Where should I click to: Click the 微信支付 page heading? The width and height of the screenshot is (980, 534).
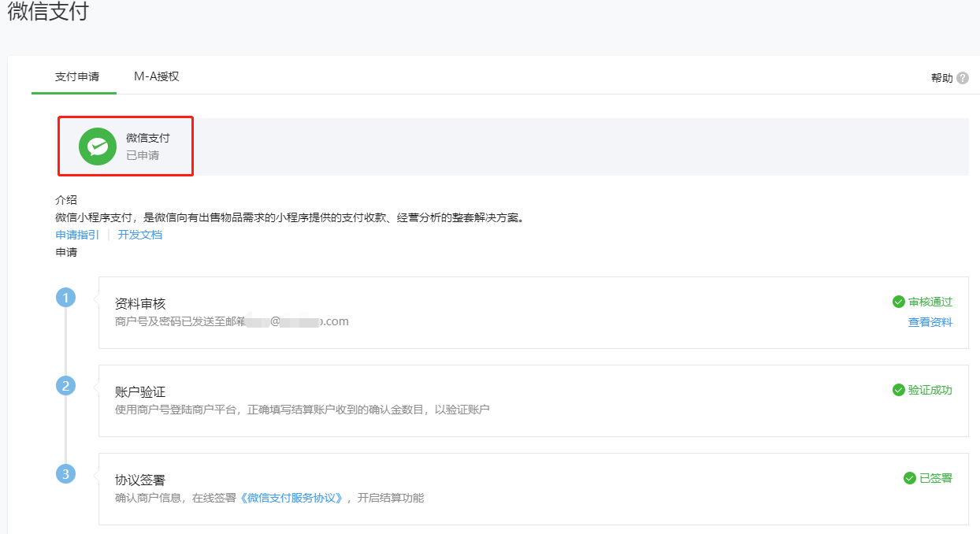48,12
